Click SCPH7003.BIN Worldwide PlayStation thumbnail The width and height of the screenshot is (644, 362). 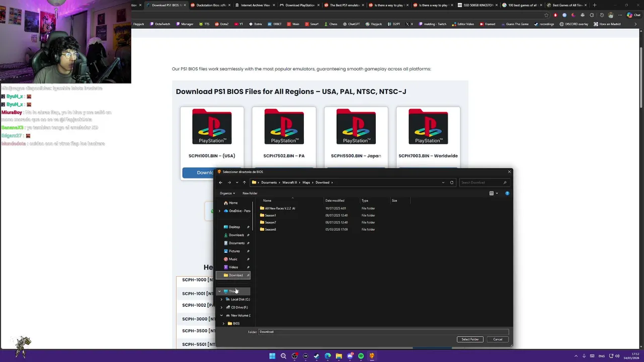[428, 127]
